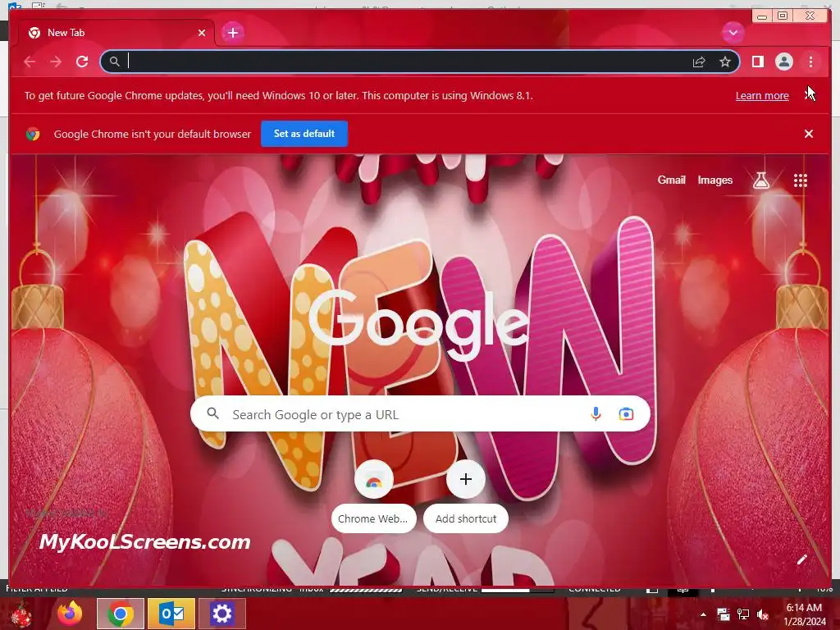Open Firefox from the taskbar

tap(70, 614)
